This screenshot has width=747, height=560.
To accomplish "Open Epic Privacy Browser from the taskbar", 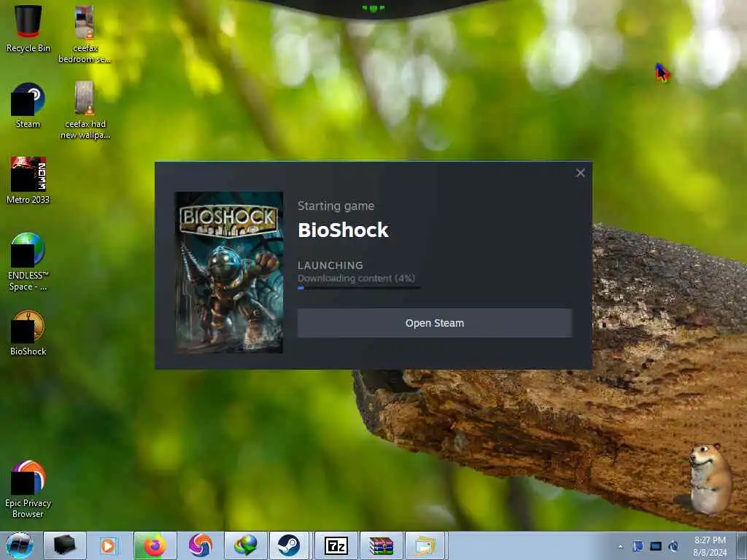I will coord(200,545).
